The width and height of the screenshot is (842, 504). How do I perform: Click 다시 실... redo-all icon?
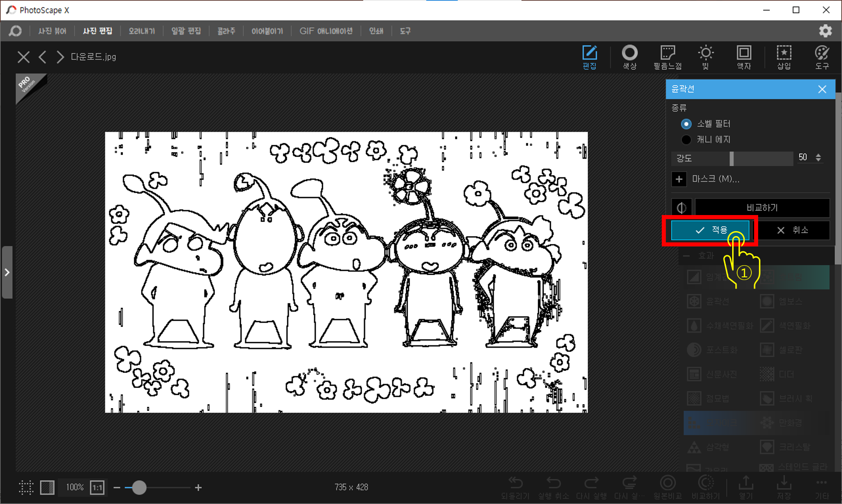[x=629, y=487]
